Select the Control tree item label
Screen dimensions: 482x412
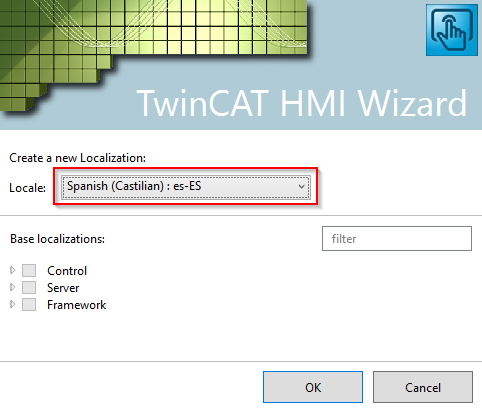(67, 271)
